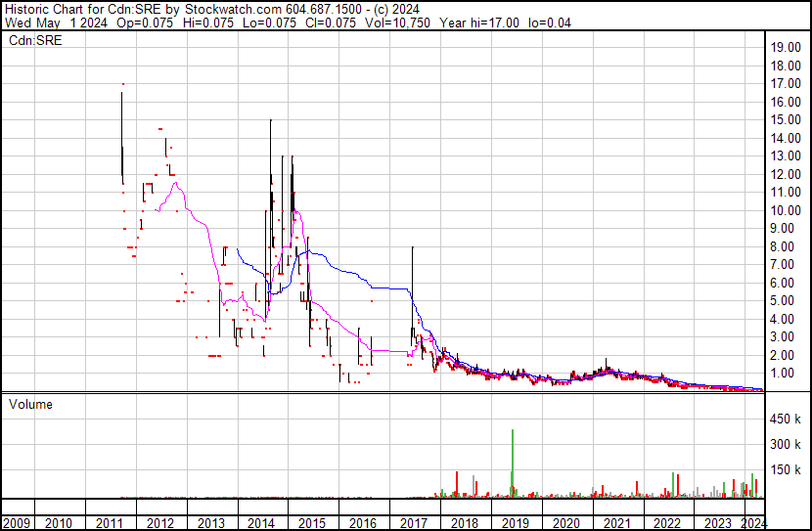Click the 2024 year label at the axis end
The image size is (812, 531).
754,523
